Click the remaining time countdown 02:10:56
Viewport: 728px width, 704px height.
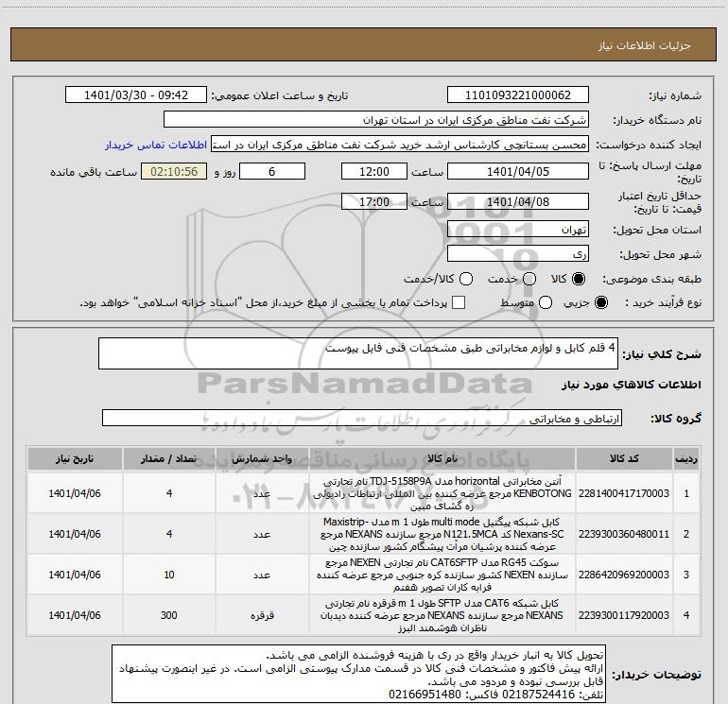coord(174,171)
